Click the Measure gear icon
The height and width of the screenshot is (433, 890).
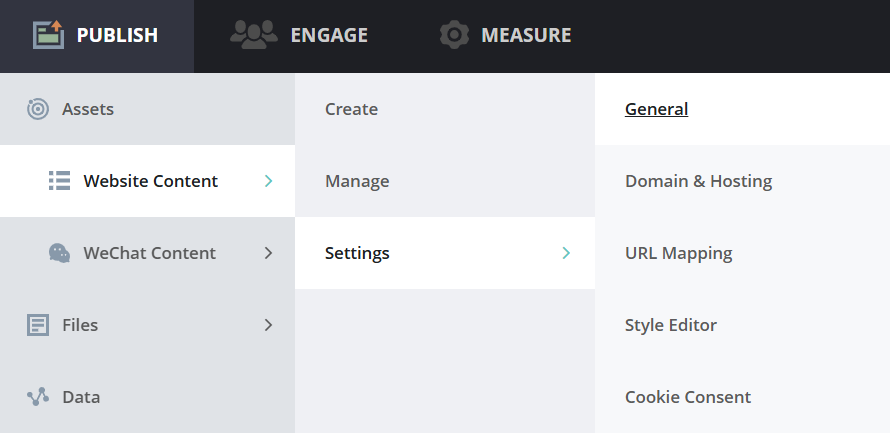(455, 35)
